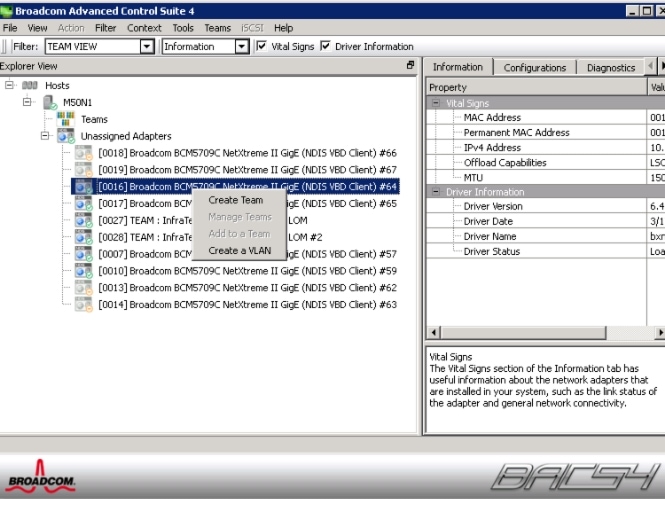The width and height of the screenshot is (665, 529).
Task: Click the property list scroll left arrow
Action: coord(433,332)
